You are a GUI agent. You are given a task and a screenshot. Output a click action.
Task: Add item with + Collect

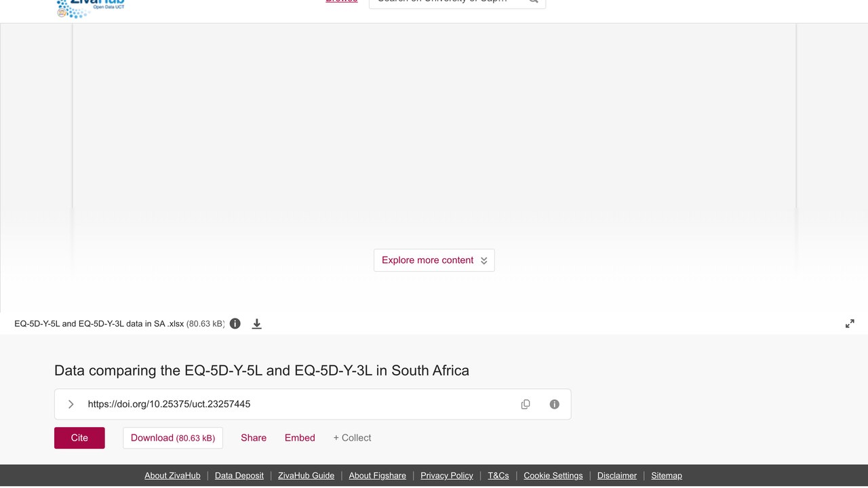pyautogui.click(x=352, y=438)
